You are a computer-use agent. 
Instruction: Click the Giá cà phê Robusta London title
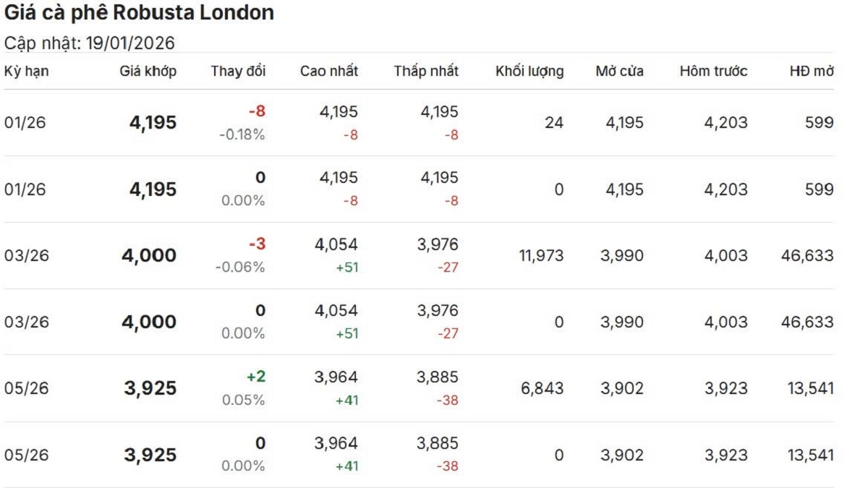pyautogui.click(x=140, y=13)
